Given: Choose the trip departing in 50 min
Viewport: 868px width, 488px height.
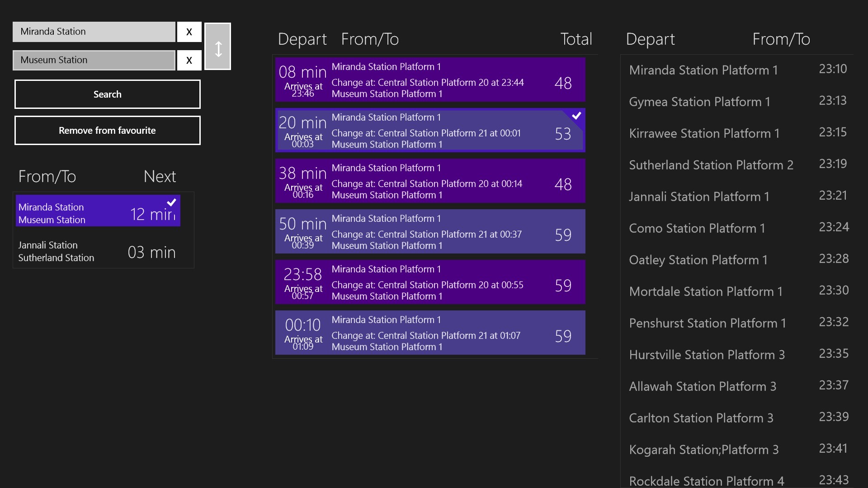Looking at the screenshot, I should (x=430, y=232).
